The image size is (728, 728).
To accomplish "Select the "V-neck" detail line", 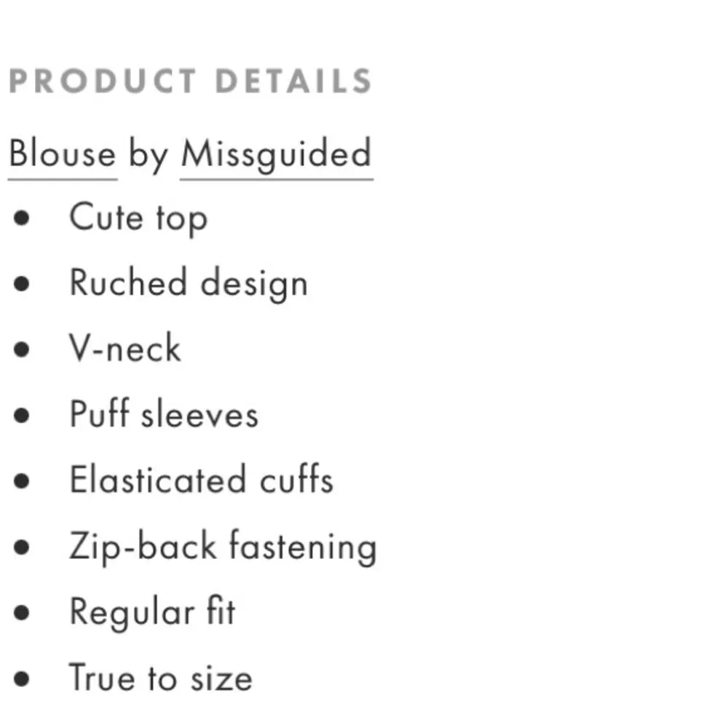I will 125,349.
